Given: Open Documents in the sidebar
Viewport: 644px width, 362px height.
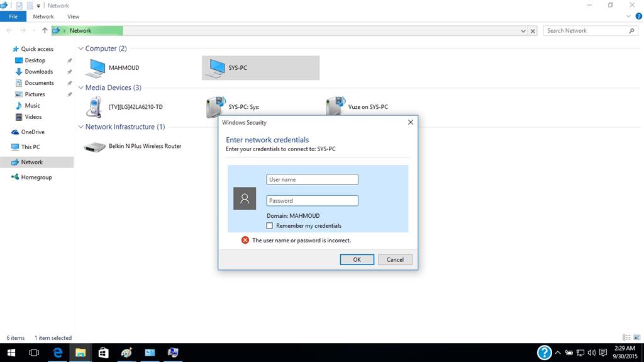Looking at the screenshot, I should tap(39, 82).
